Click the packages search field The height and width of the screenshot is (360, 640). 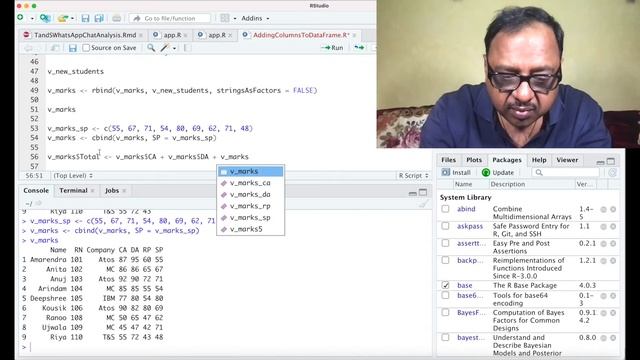[x=566, y=173]
